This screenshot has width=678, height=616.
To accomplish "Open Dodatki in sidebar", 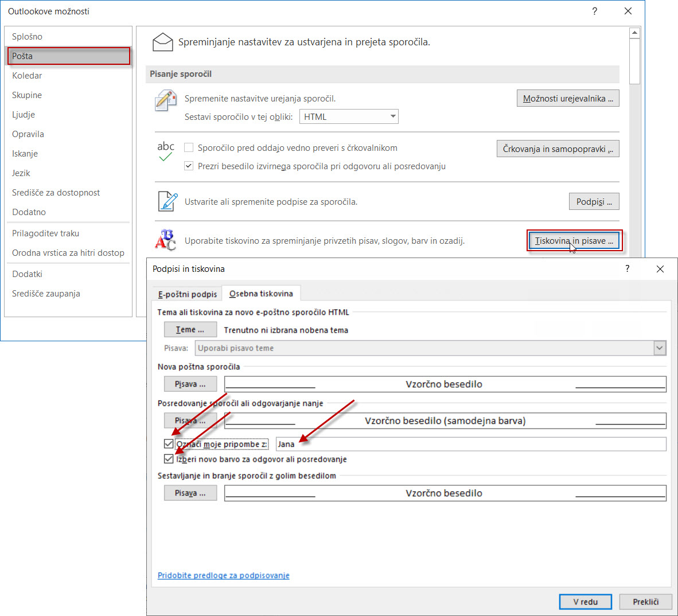I will tap(68, 274).
